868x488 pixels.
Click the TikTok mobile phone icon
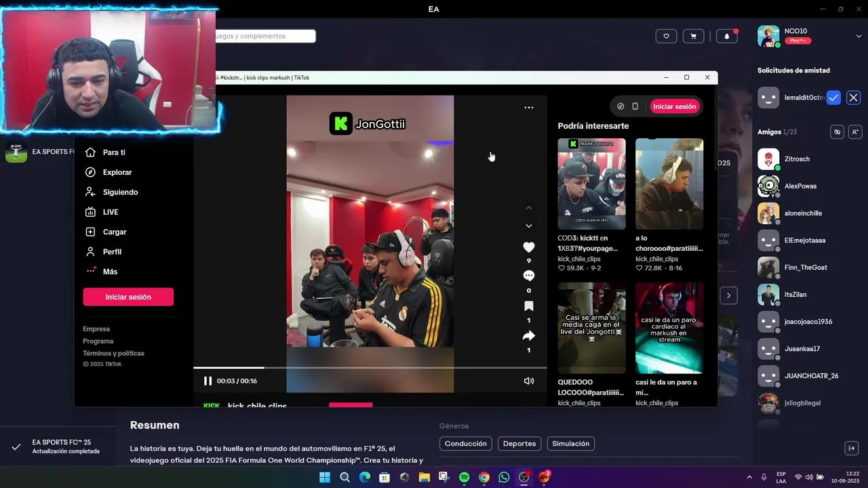pos(635,106)
